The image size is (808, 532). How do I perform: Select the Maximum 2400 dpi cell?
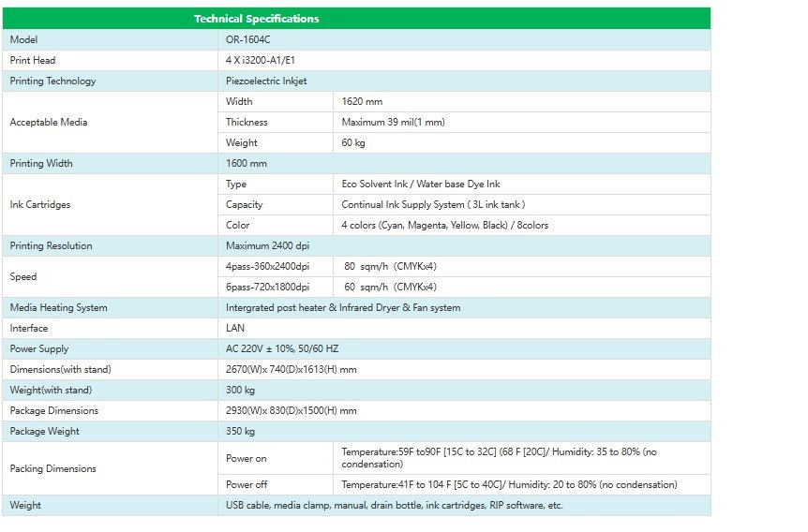pyautogui.click(x=267, y=245)
